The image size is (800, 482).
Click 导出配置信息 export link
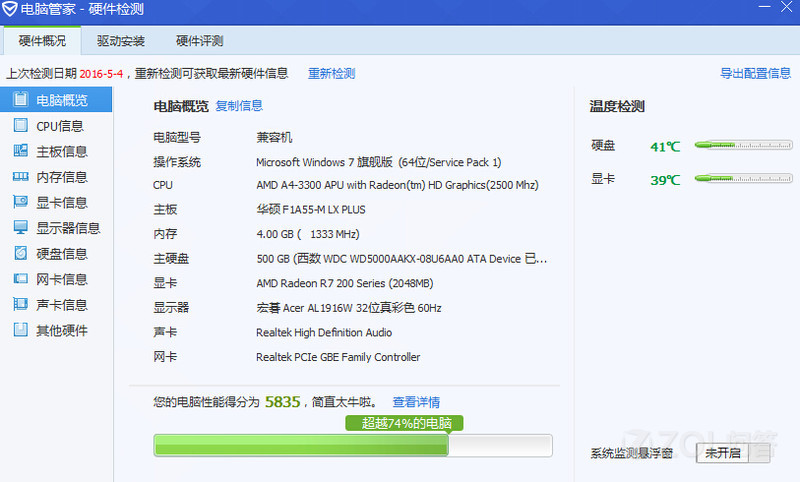(x=755, y=73)
